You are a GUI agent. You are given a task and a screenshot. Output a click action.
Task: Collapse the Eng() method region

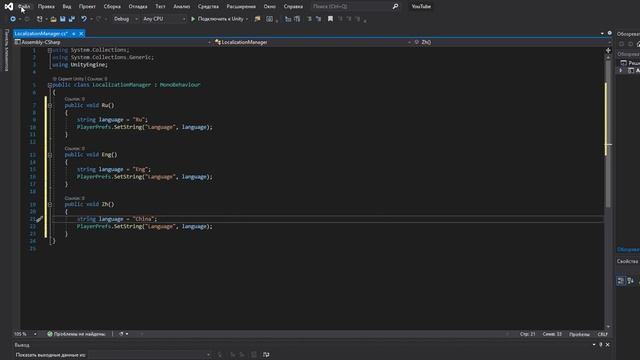50,155
